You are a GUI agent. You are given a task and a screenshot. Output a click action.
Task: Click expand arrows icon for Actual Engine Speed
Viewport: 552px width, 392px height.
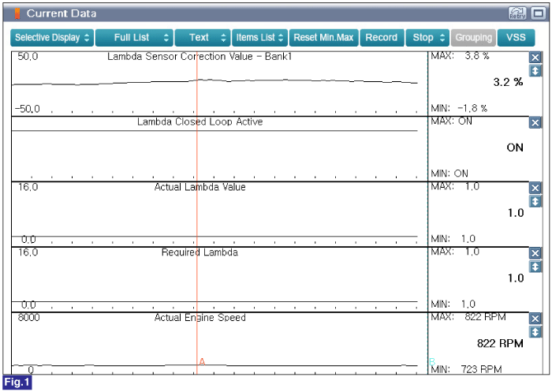click(535, 332)
